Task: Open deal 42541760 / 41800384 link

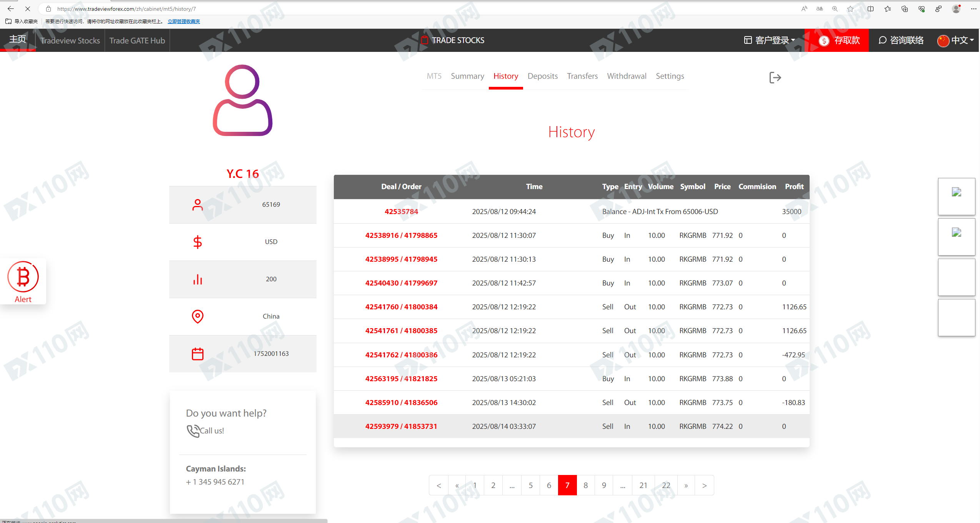Action: click(x=401, y=307)
